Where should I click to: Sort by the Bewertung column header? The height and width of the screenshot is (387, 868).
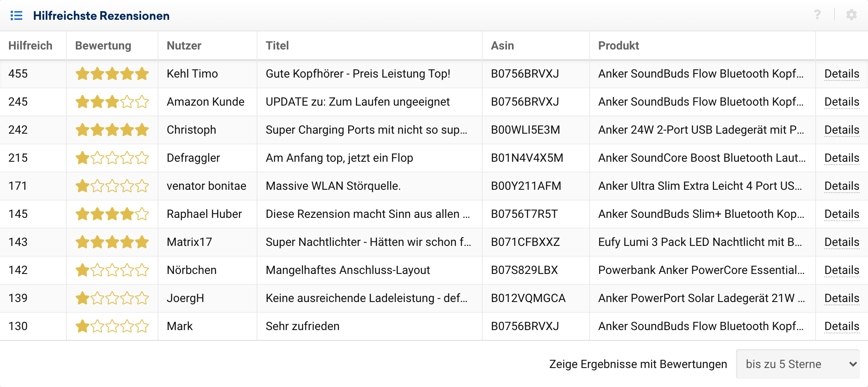point(103,45)
